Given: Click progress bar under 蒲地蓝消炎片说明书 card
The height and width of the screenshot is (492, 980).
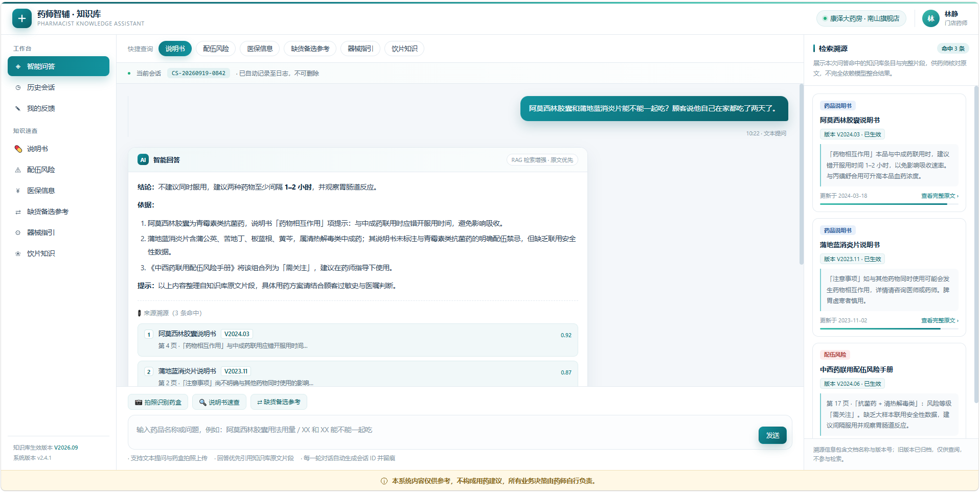Looking at the screenshot, I should pyautogui.click(x=889, y=329).
